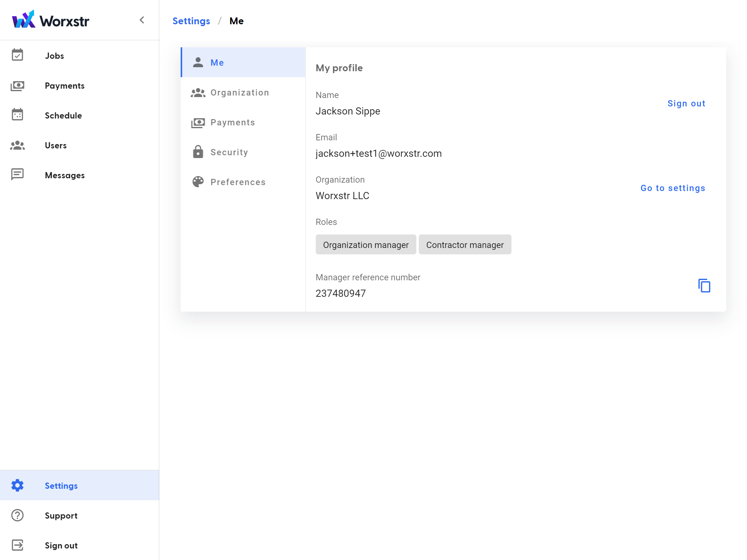This screenshot has height=560, width=747.
Task: Click the copy reference number icon
Action: (704, 286)
